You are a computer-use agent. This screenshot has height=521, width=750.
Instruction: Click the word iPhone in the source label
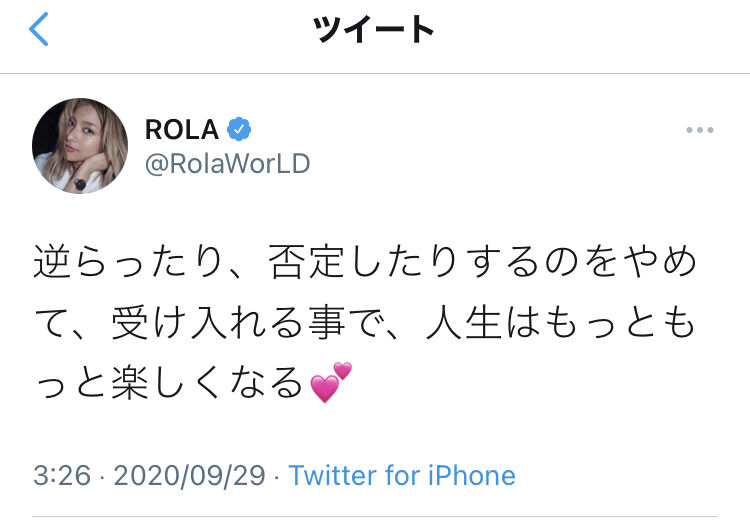472,475
